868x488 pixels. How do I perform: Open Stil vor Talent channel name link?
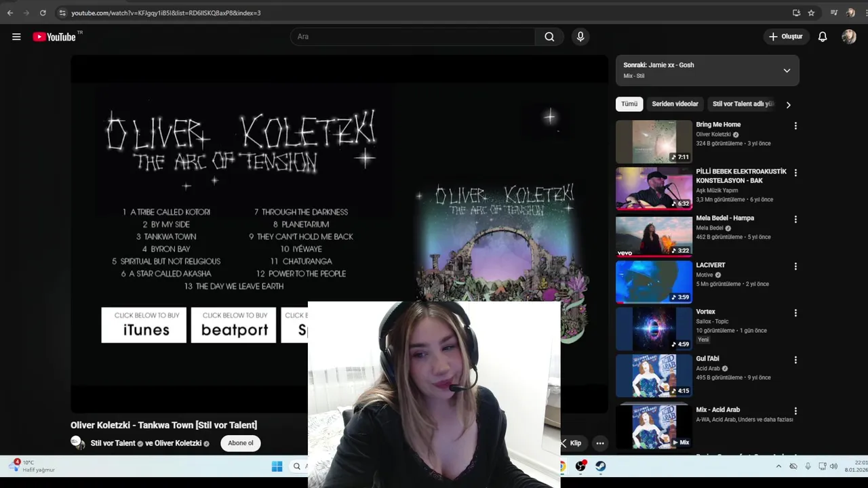[113, 443]
